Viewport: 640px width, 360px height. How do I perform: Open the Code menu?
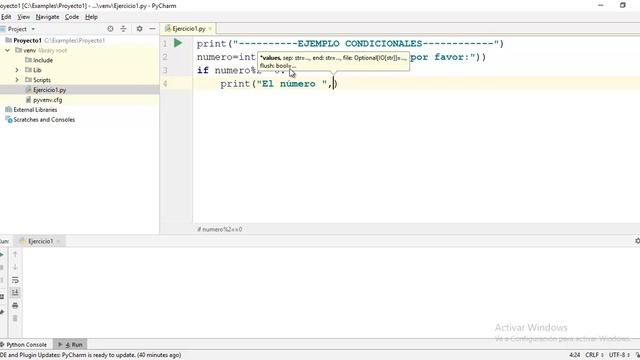click(x=72, y=17)
